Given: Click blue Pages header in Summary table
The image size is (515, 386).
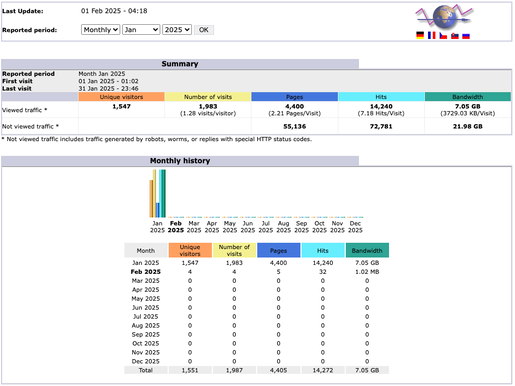Looking at the screenshot, I should [x=295, y=97].
